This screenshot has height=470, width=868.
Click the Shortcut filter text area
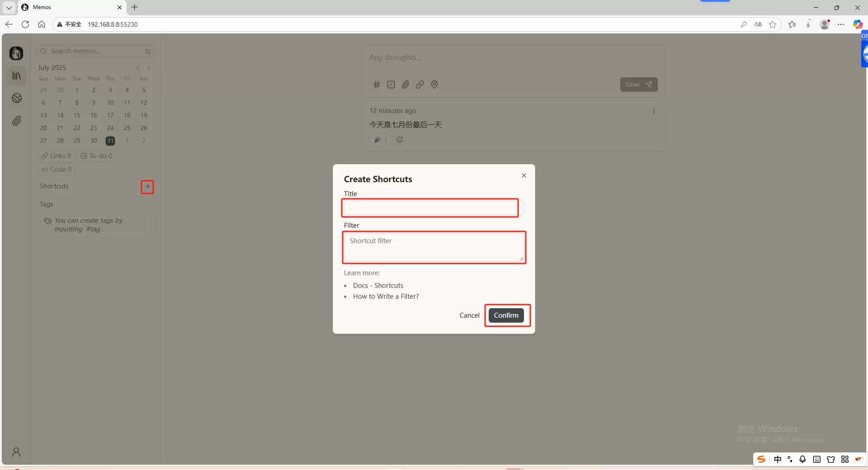point(434,247)
